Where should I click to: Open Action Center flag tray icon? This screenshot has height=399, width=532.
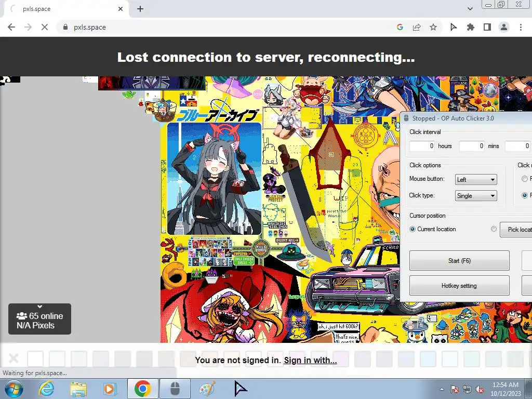tap(455, 390)
